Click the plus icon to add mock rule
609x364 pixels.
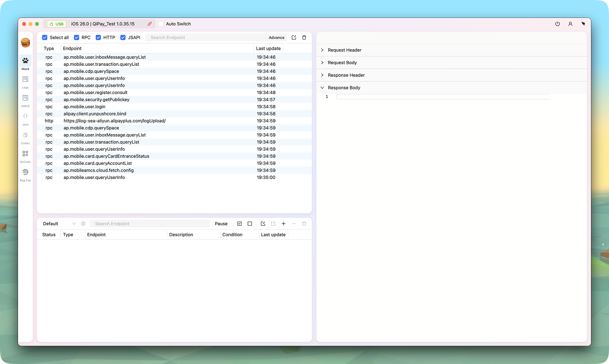(x=283, y=224)
